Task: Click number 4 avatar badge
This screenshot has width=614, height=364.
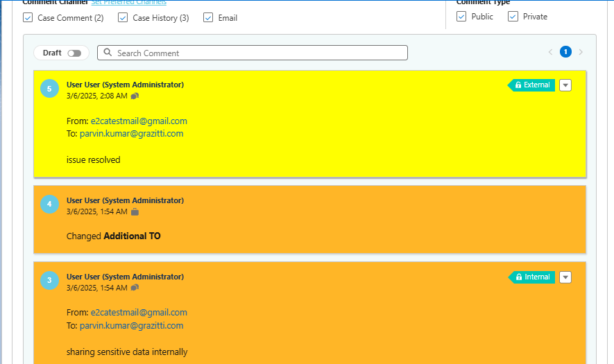Action: click(x=49, y=204)
